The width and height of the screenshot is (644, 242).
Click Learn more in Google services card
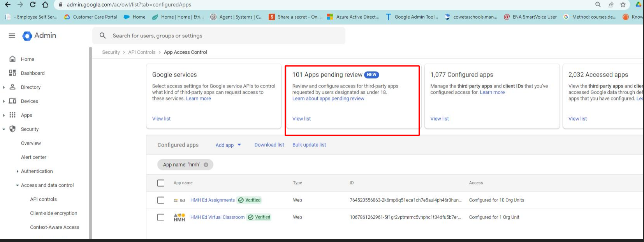pos(199,98)
